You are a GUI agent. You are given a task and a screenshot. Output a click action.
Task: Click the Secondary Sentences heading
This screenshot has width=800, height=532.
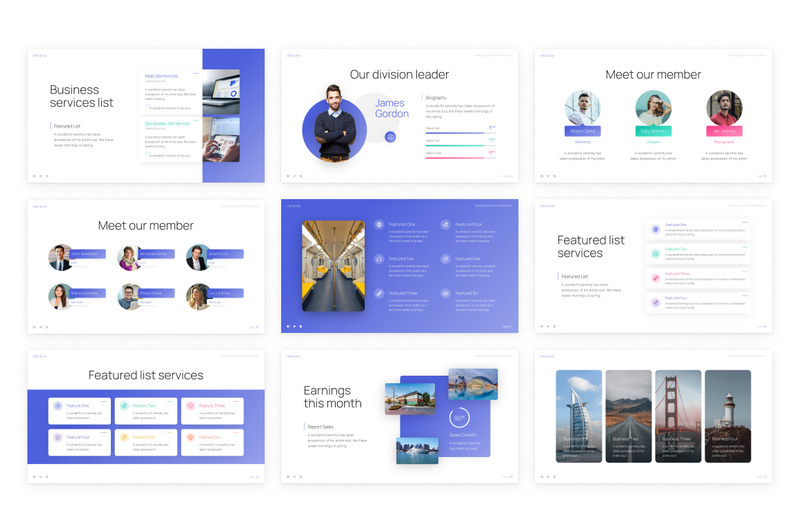[x=167, y=123]
